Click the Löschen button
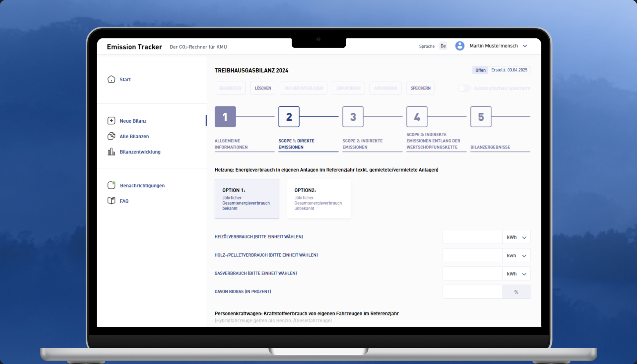Viewport: 637px width, 364px height. point(263,88)
